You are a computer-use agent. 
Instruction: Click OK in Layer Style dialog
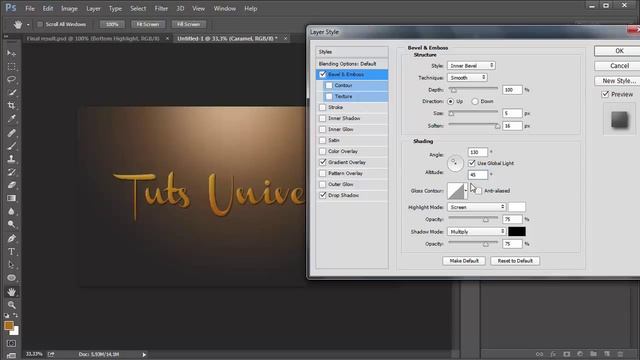tap(619, 51)
